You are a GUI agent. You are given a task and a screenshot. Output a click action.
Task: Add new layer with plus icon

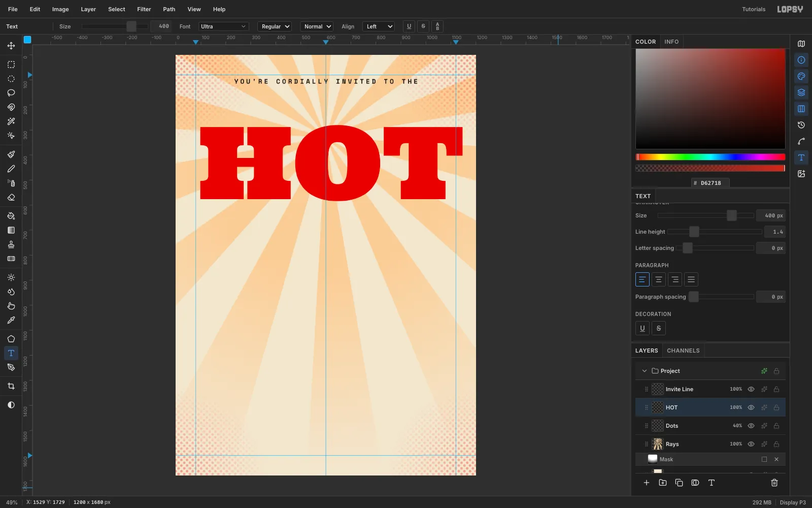tap(647, 483)
